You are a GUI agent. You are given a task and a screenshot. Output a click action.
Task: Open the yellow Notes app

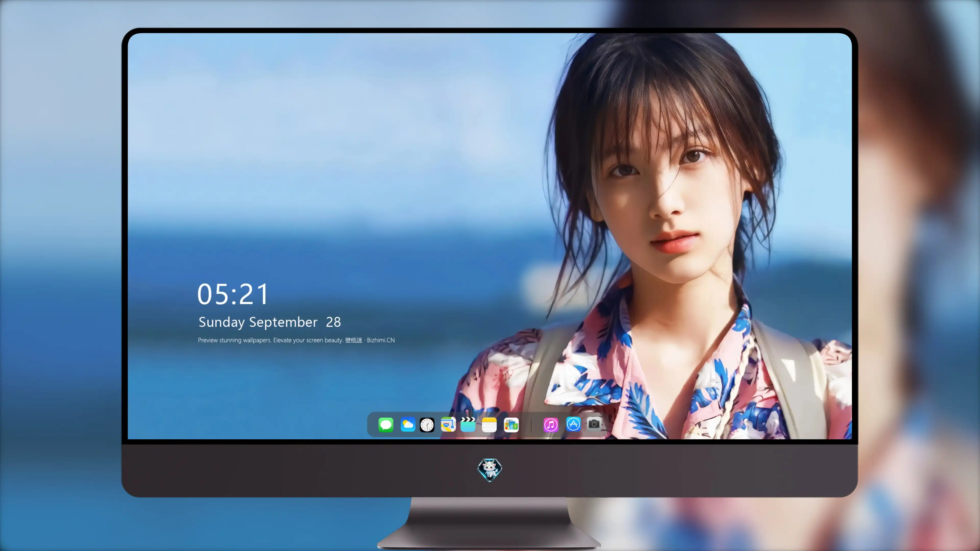click(489, 425)
